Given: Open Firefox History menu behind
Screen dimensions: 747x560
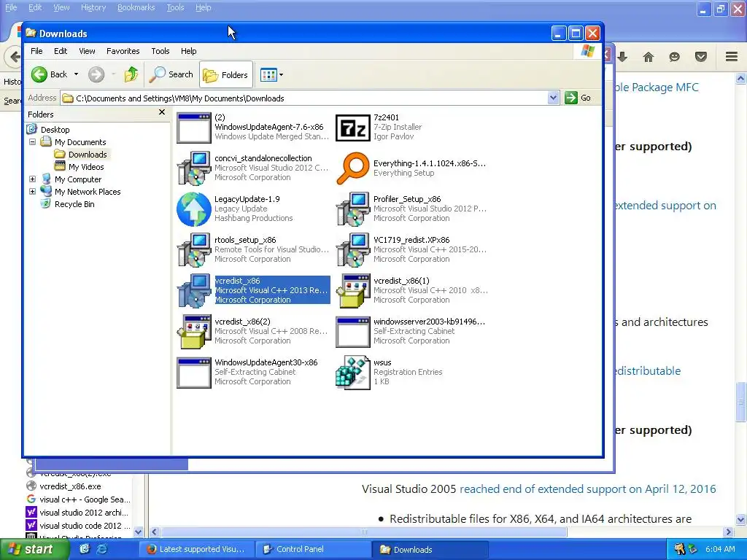Looking at the screenshot, I should click(x=93, y=7).
